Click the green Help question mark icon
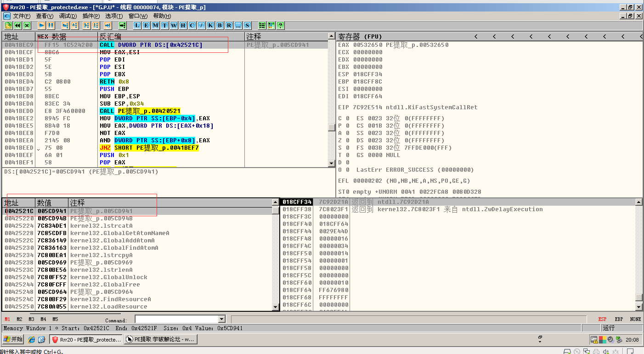644x354 pixels. tap(280, 26)
